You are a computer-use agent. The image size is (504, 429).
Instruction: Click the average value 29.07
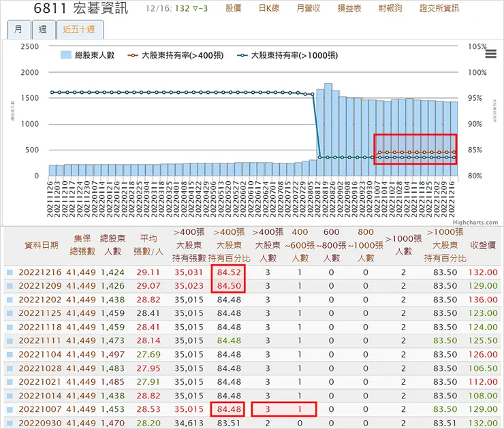click(x=148, y=286)
